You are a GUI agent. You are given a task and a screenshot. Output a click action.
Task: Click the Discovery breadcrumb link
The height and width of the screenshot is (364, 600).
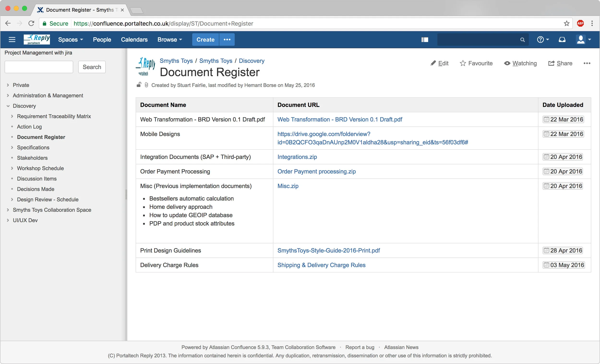(252, 61)
